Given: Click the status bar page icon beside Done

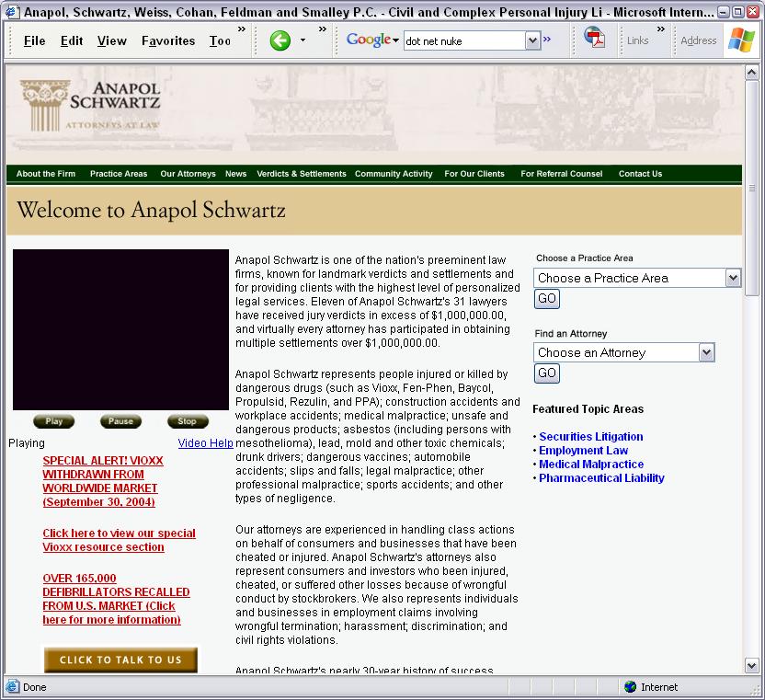Looking at the screenshot, I should coord(13,687).
